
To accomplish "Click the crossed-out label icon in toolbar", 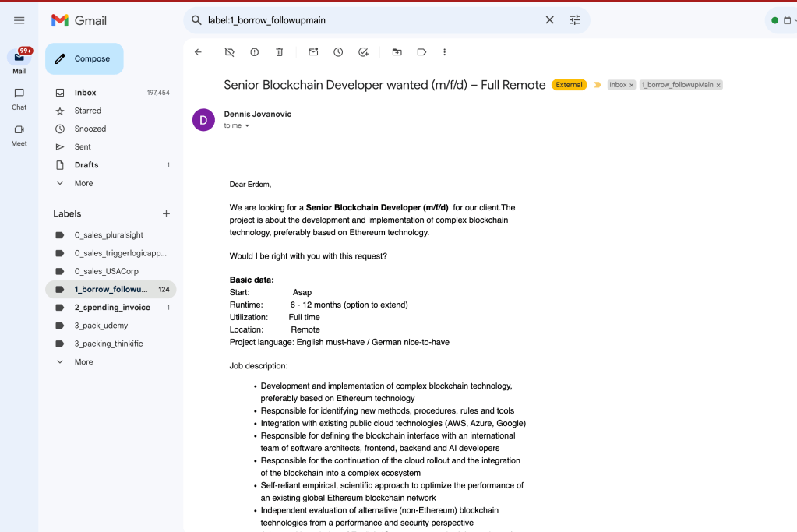I will click(230, 52).
